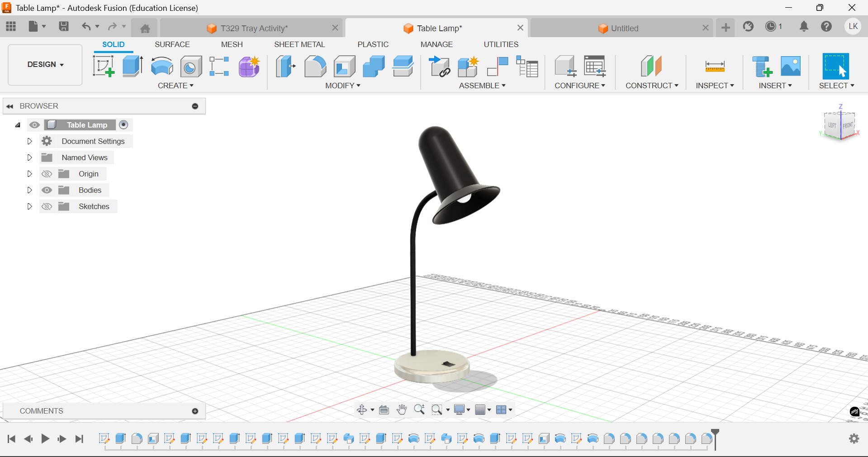Expand the Bodies tree node
Viewport: 868px width, 457px height.
tap(29, 190)
